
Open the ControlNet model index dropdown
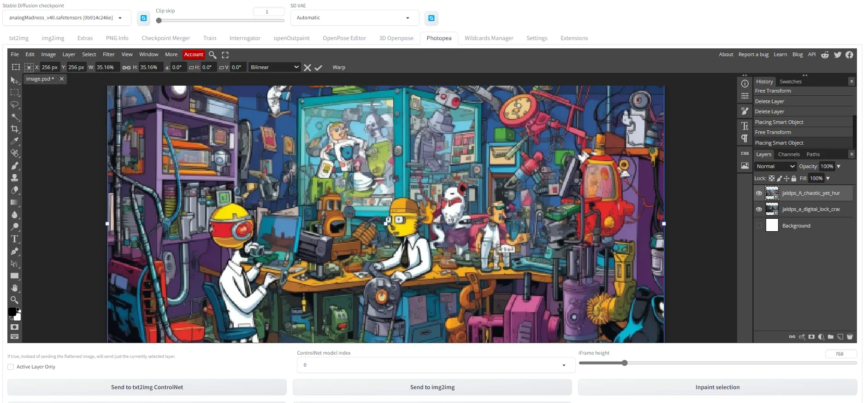(435, 365)
